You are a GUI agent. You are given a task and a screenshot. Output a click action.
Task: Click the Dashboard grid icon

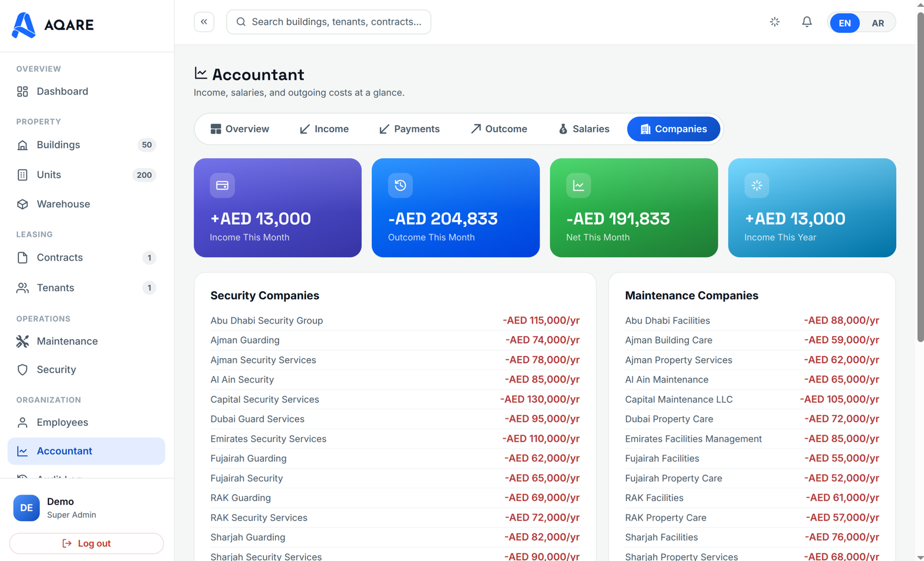(23, 91)
